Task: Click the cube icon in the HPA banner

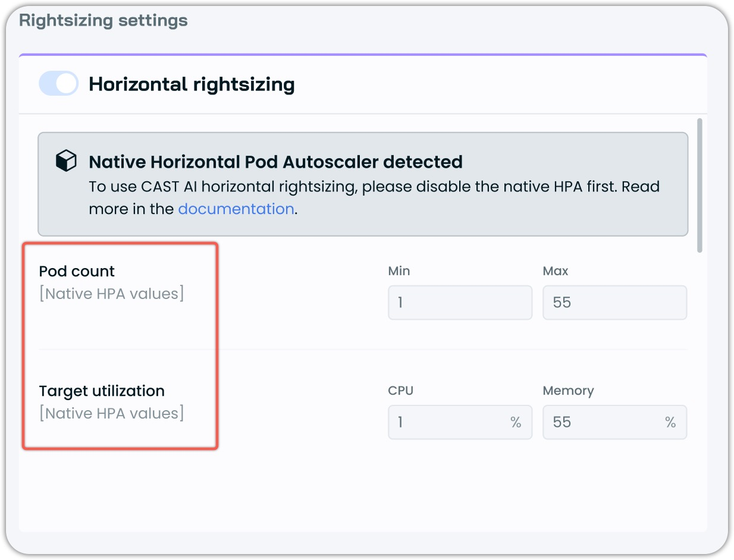Action: coord(66,161)
